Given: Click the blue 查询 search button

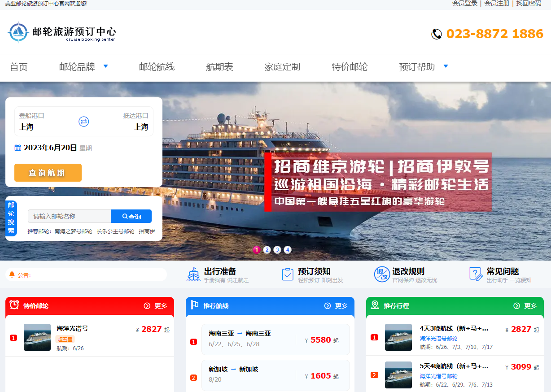Looking at the screenshot, I should [x=131, y=216].
